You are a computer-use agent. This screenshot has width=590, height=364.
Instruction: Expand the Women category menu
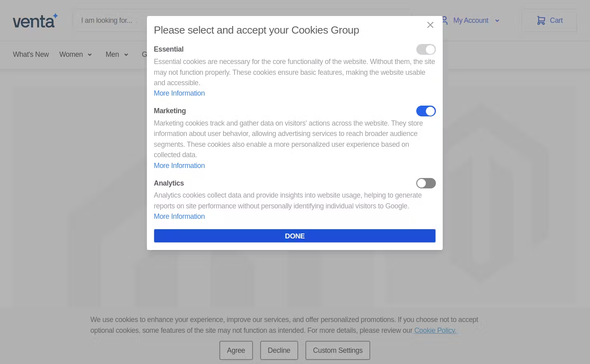90,55
